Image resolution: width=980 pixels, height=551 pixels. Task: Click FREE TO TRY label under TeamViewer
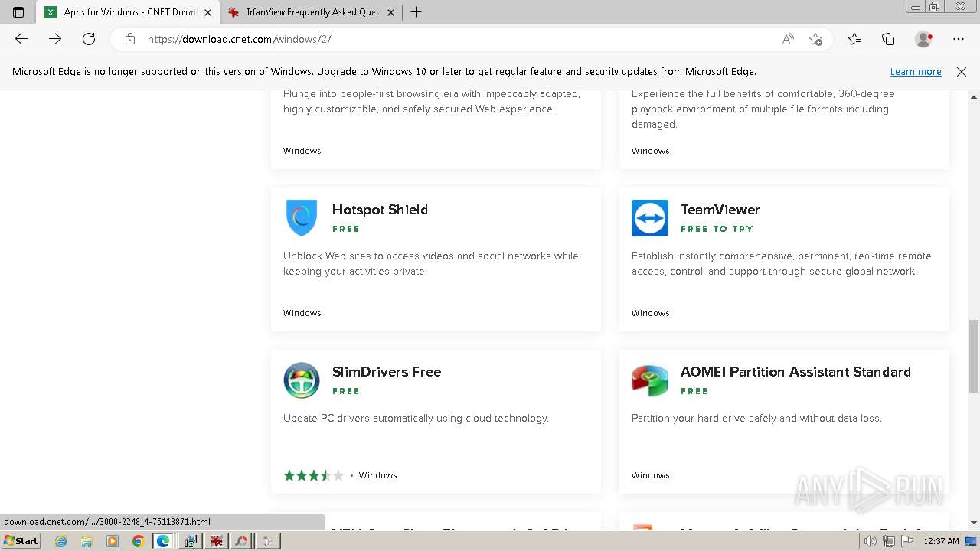(717, 229)
